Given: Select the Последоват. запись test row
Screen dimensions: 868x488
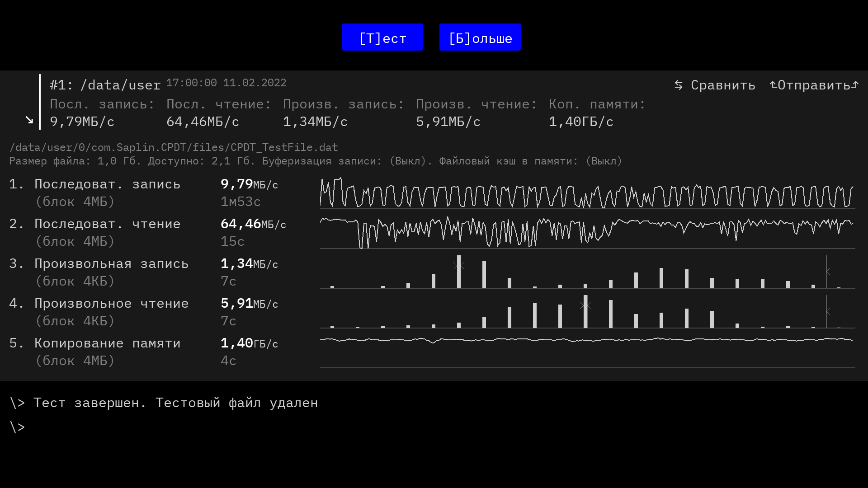Looking at the screenshot, I should (107, 184).
